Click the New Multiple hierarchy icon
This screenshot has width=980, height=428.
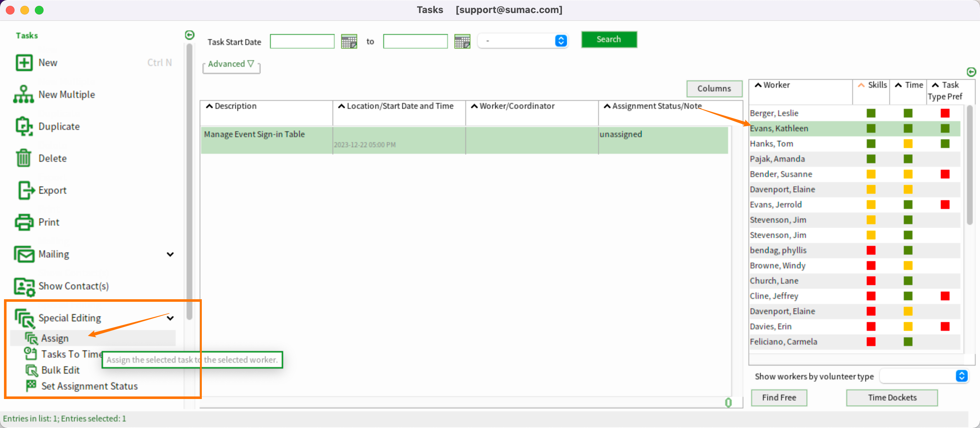click(x=24, y=94)
